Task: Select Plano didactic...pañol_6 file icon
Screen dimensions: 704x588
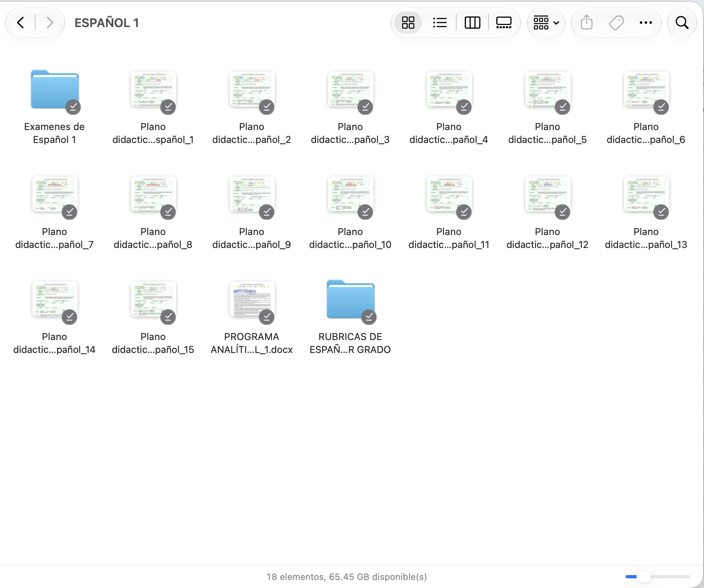Action: 646,89
